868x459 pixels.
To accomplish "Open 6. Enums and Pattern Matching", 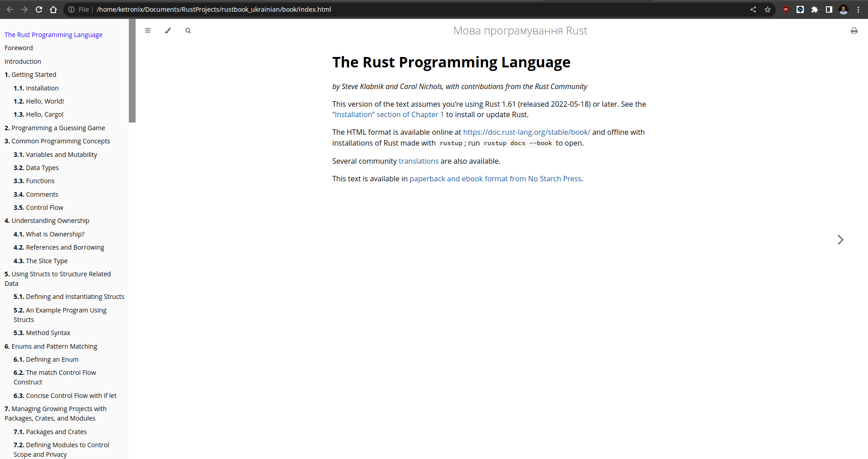I will [51, 346].
